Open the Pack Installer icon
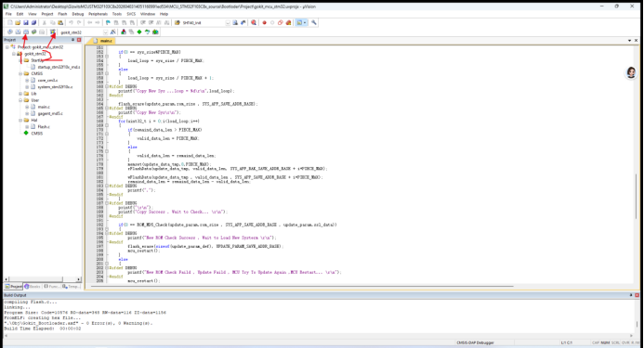This screenshot has width=644, height=348. [x=155, y=32]
